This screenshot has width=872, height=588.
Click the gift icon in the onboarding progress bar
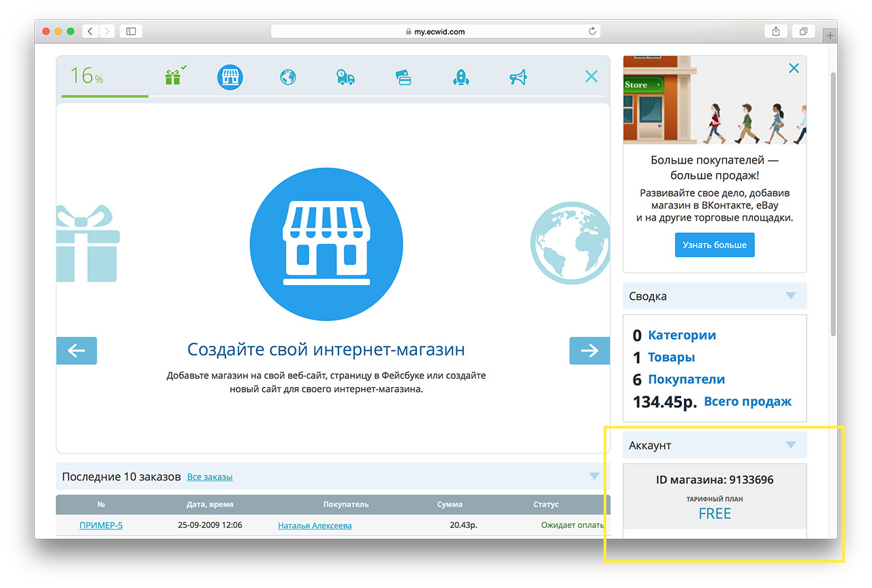173,77
